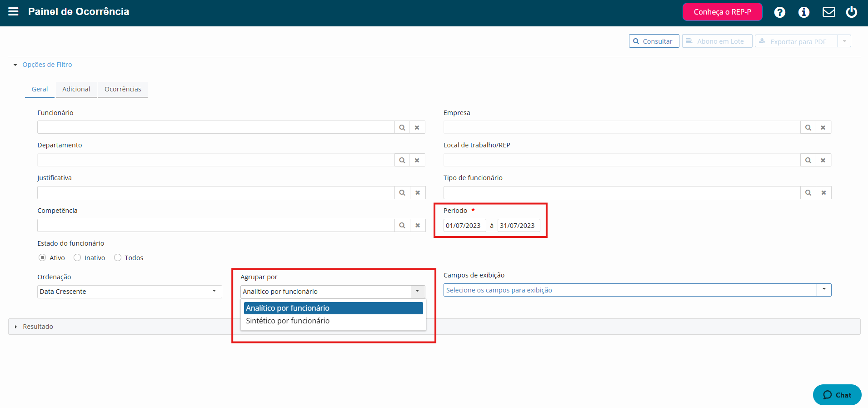Open the hamburger main menu

pos(13,11)
